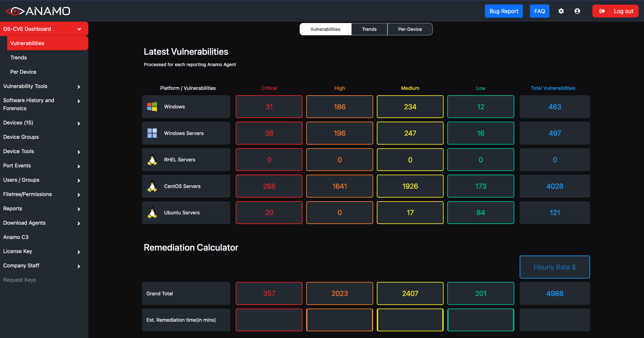Click Grand Total Medium 2407

coord(410,293)
